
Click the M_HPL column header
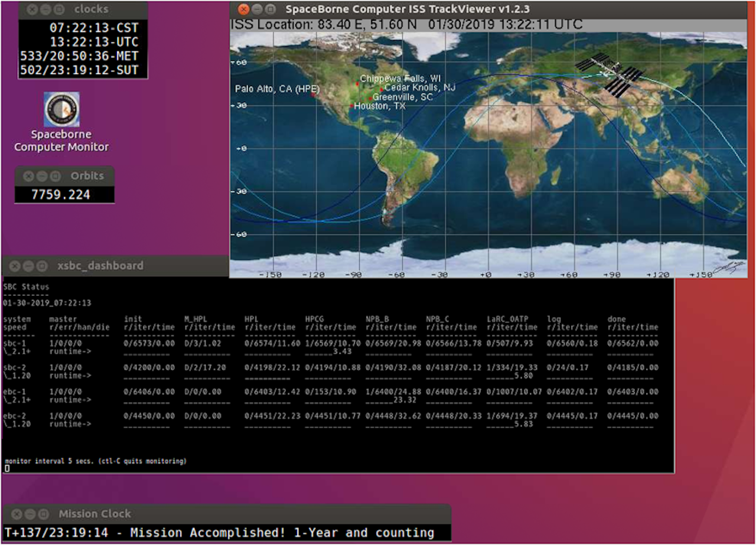click(195, 319)
